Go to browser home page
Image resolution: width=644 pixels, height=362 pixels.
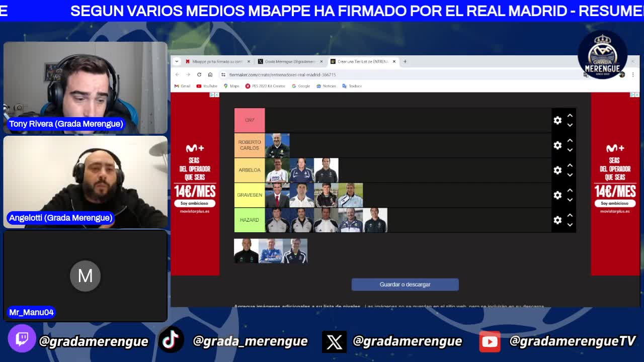[x=210, y=74]
